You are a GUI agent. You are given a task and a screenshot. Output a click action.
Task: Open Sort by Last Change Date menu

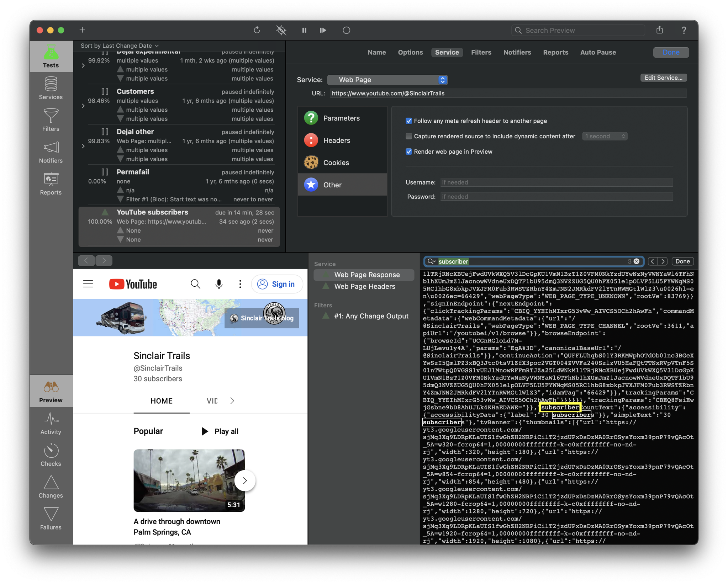120,46
